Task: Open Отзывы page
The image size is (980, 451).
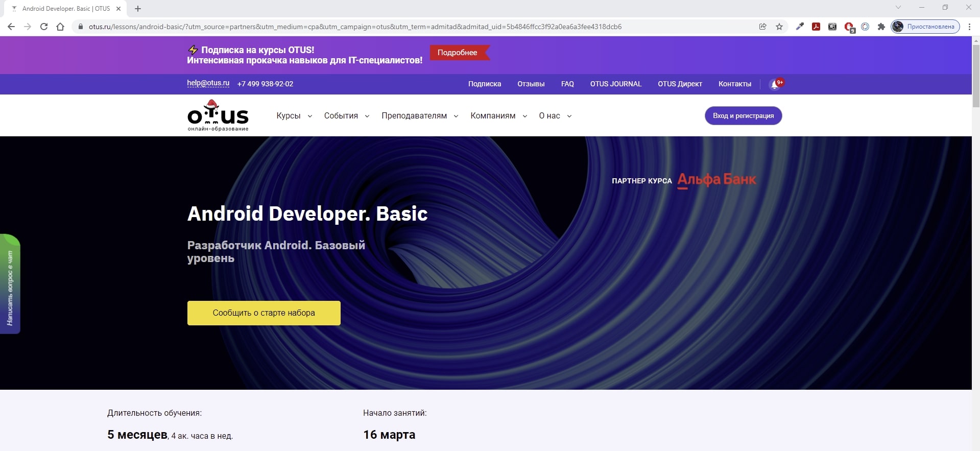Action: click(x=531, y=84)
